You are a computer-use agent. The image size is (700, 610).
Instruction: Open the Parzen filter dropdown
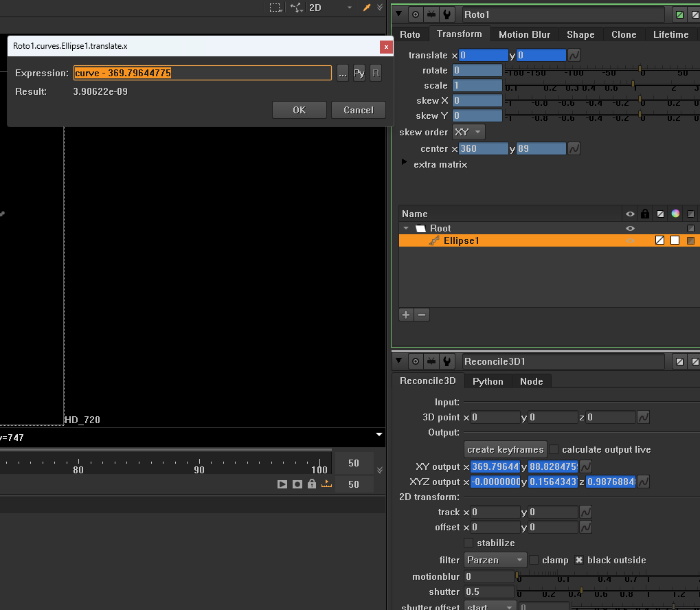coord(495,560)
